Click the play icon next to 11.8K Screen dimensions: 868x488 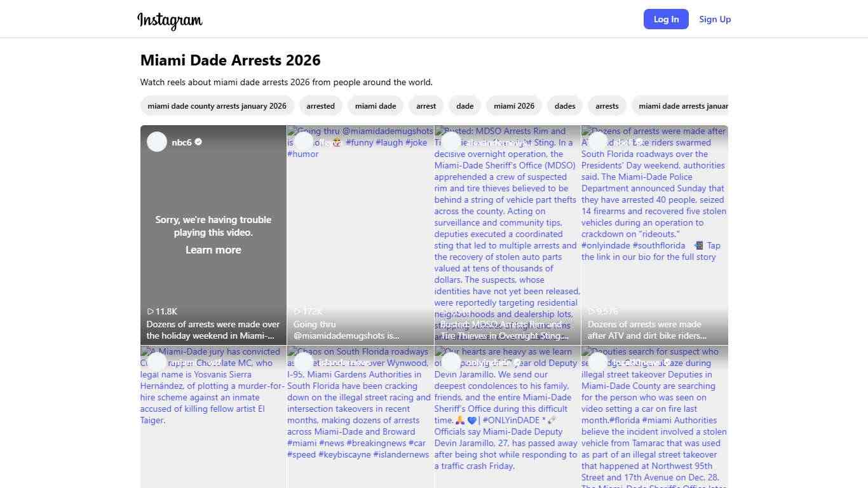point(151,311)
